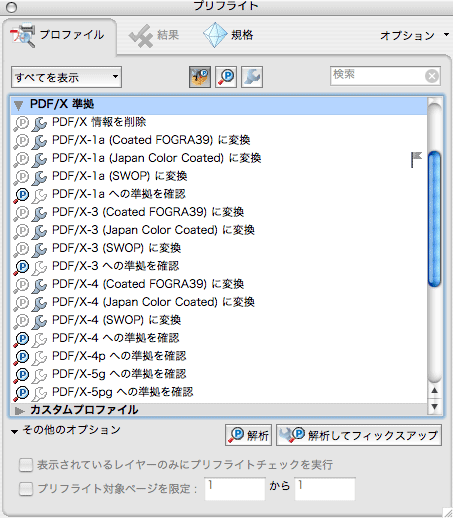Click magnifier icon of PDF/X-4p への準拠を確認
This screenshot has width=453, height=518.
[21, 357]
